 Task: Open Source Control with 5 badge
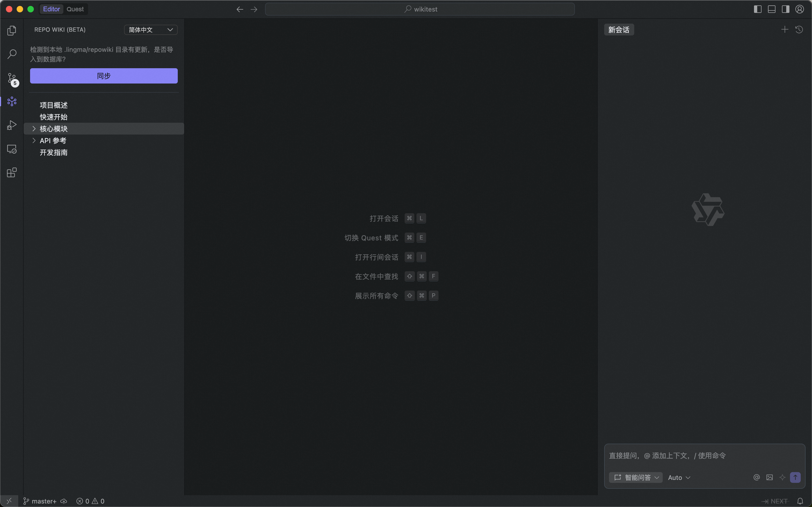12,78
